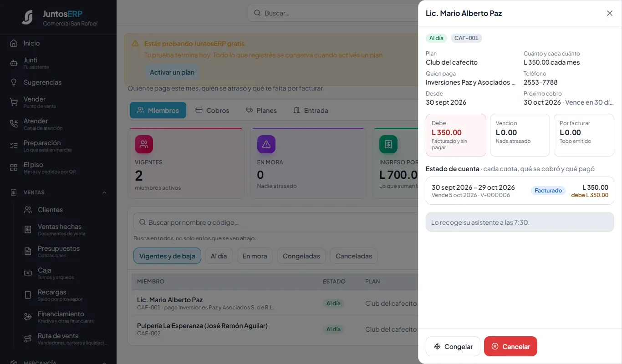Open the invoiced period 30 sept – 29 oct row
The image size is (622, 364).
point(520,191)
